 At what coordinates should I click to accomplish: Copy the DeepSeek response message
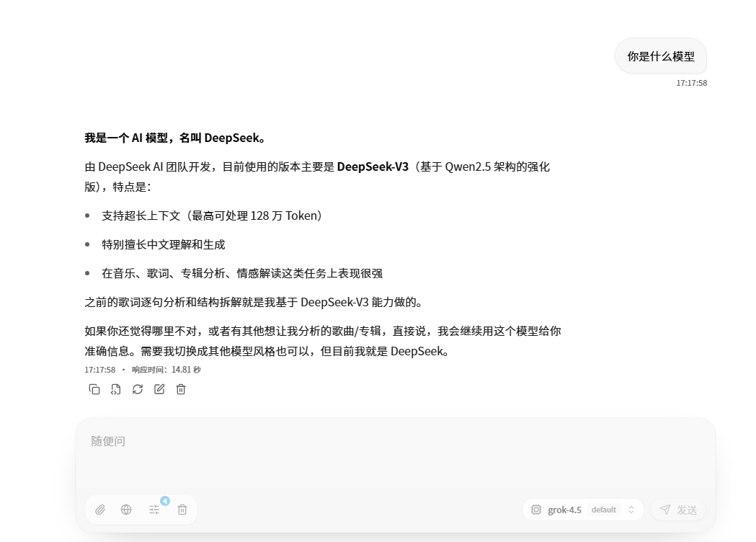click(x=94, y=389)
